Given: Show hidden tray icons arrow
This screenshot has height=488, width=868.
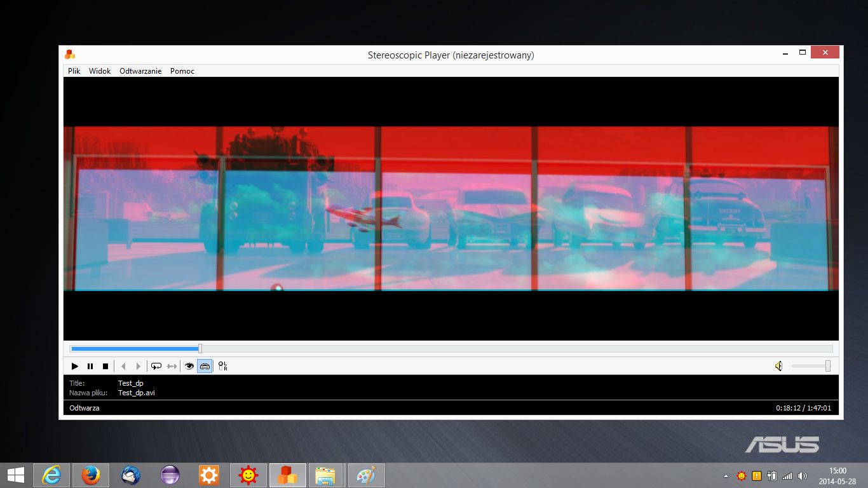Looking at the screenshot, I should (726, 476).
